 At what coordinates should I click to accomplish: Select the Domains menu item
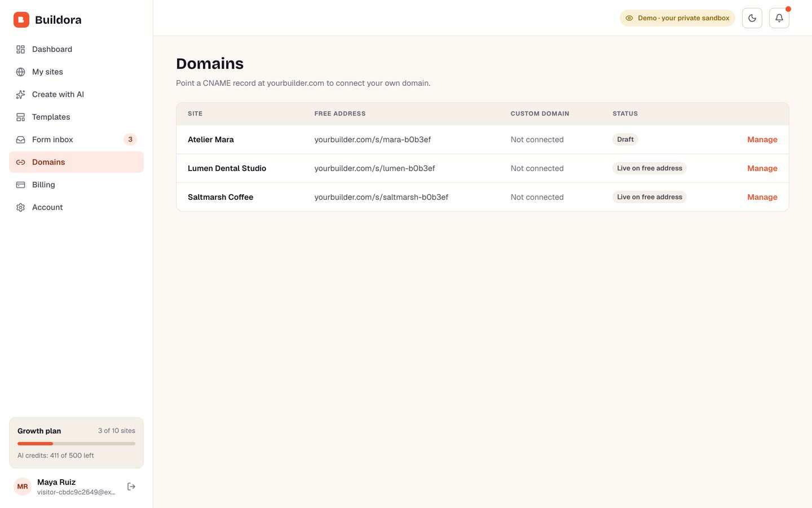(76, 162)
